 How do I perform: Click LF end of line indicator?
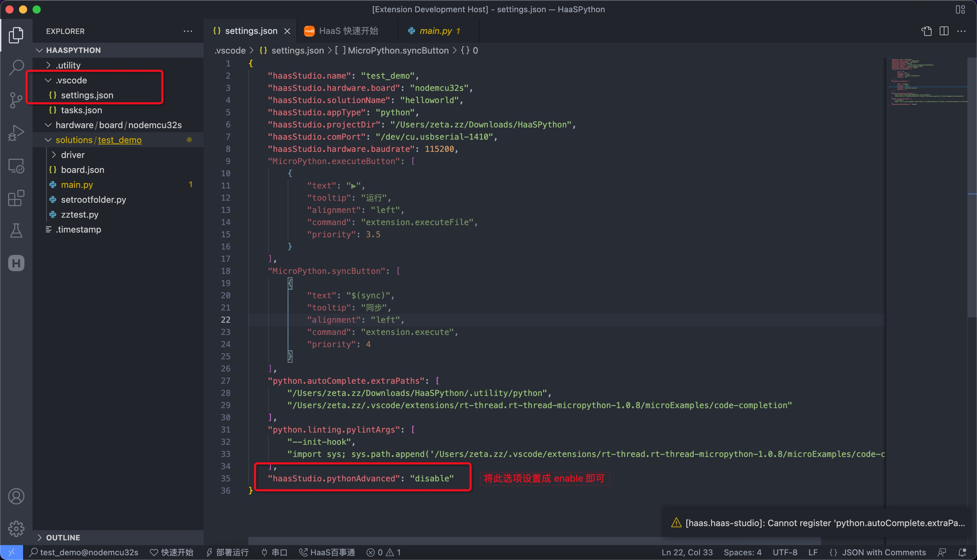pyautogui.click(x=813, y=552)
